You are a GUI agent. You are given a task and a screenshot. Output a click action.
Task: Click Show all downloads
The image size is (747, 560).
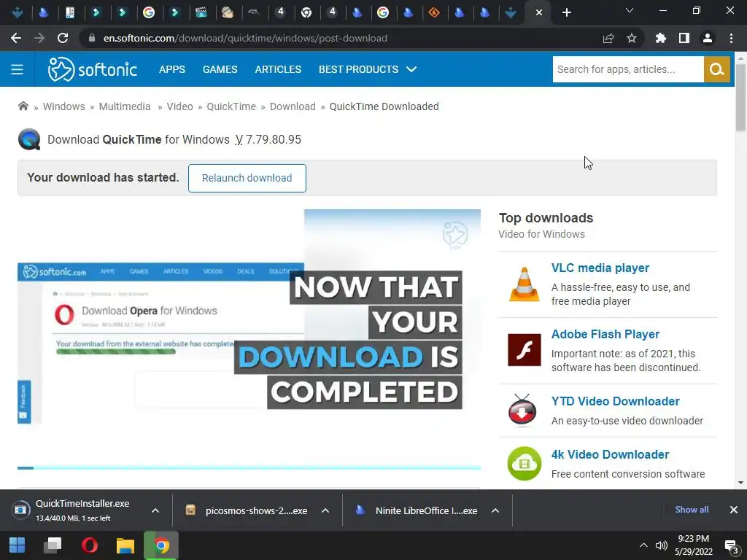(x=692, y=510)
